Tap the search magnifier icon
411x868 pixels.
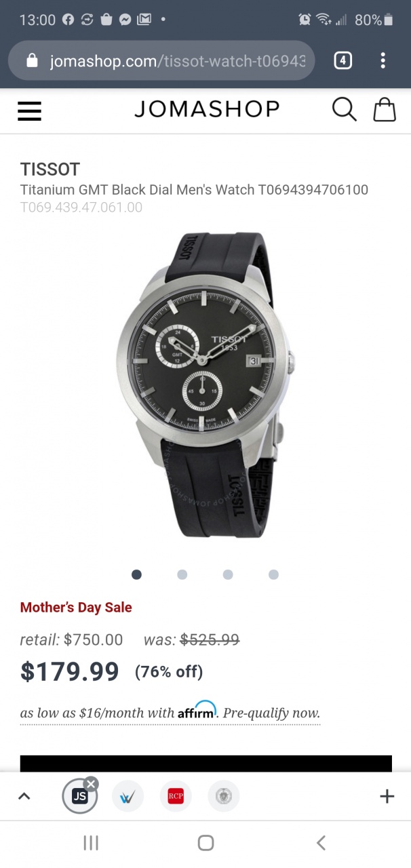344,109
